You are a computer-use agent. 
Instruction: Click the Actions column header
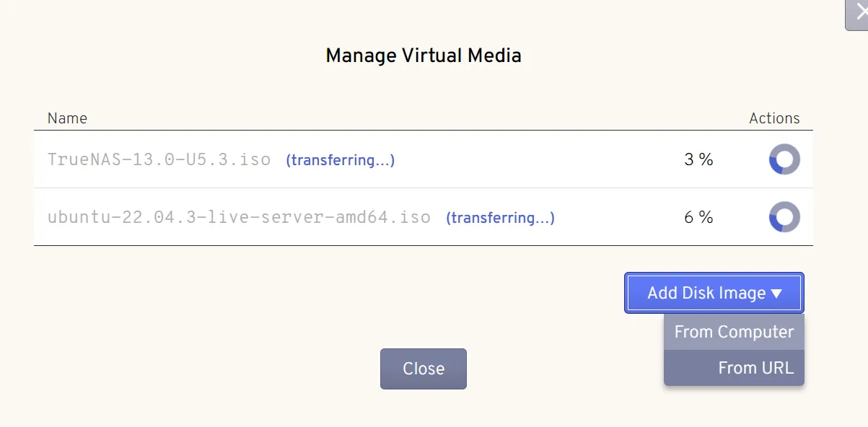click(774, 118)
